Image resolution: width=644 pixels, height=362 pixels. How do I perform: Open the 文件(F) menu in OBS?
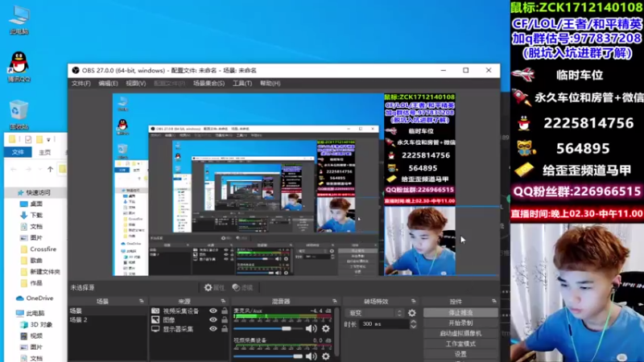click(x=81, y=84)
